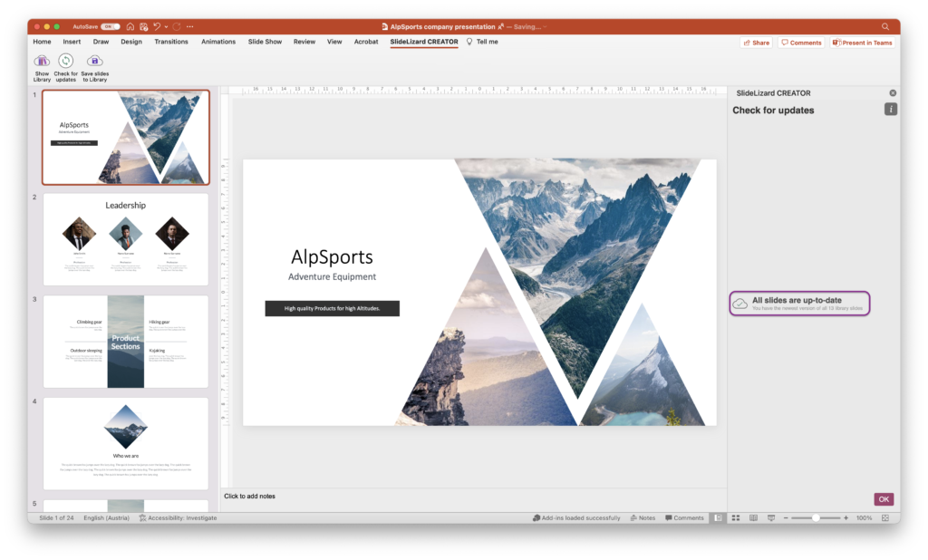Viewport: 928px width, 560px height.
Task: Click the All slides are up-to-date message
Action: (x=799, y=303)
